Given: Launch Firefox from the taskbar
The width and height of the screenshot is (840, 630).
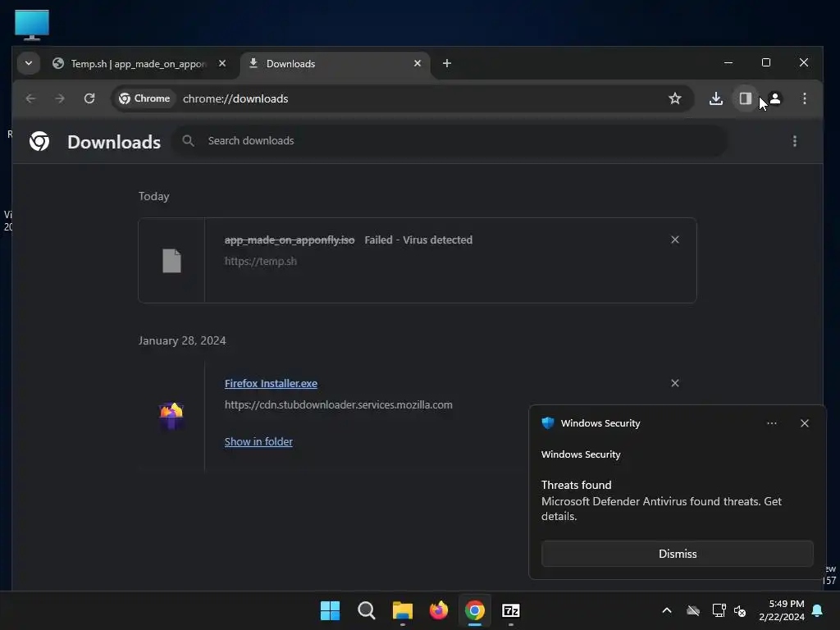Looking at the screenshot, I should [x=439, y=610].
